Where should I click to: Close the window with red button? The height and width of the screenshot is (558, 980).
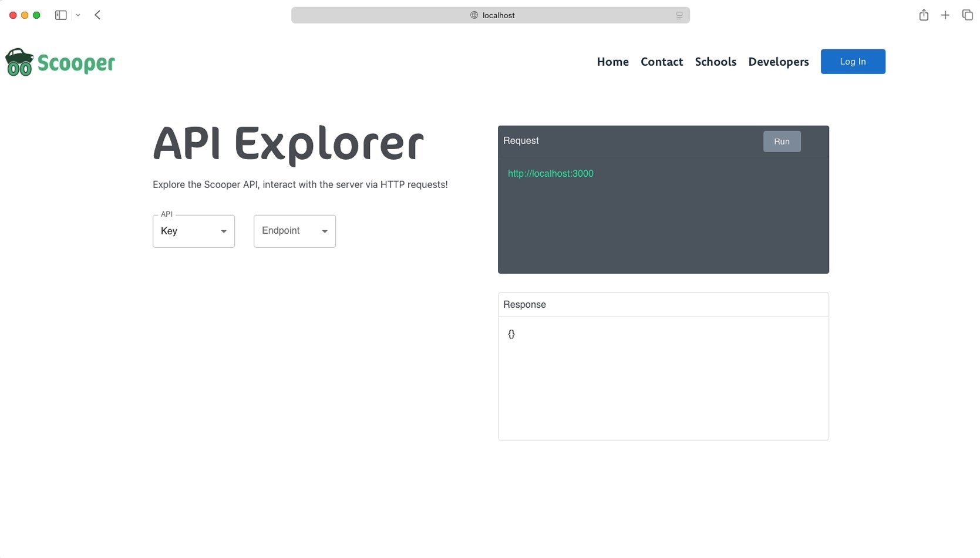[13, 15]
